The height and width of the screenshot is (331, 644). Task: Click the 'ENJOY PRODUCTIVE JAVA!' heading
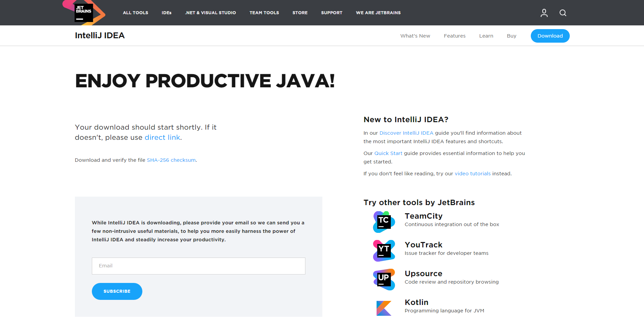[205, 81]
